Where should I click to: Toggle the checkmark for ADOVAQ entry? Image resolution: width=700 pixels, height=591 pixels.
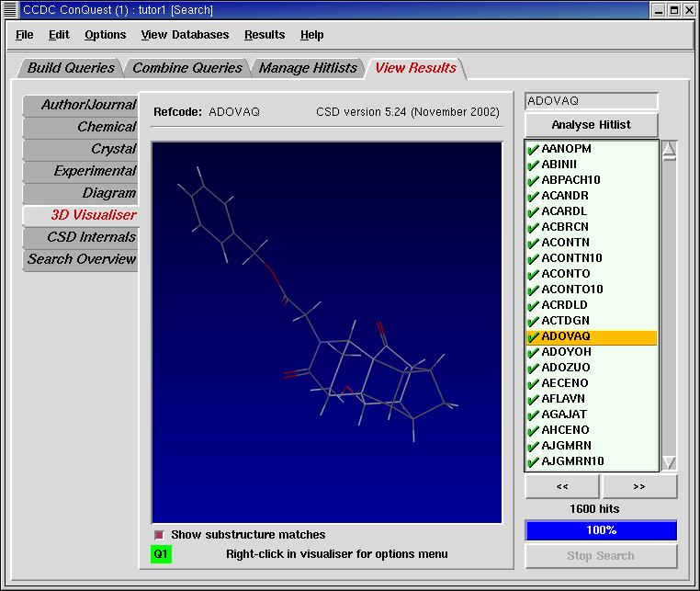(x=533, y=337)
